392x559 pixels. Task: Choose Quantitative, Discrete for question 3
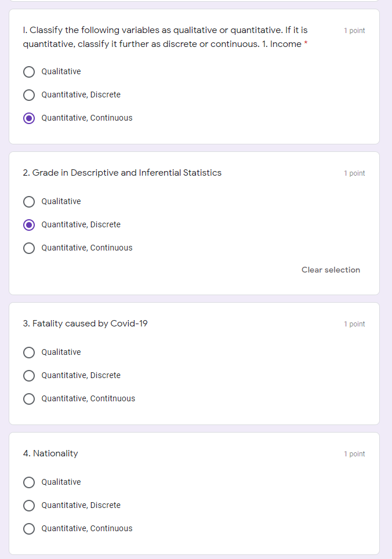click(x=29, y=375)
